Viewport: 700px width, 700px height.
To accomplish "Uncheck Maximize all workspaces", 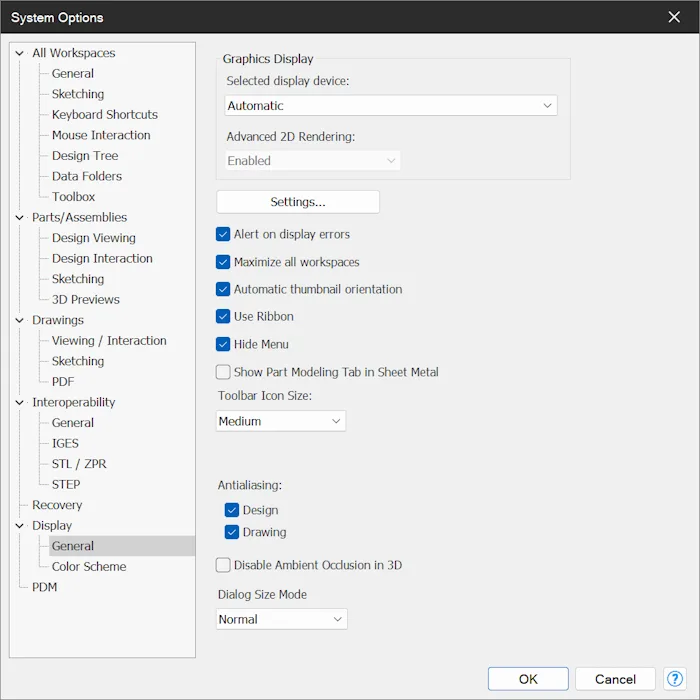I will [x=223, y=262].
